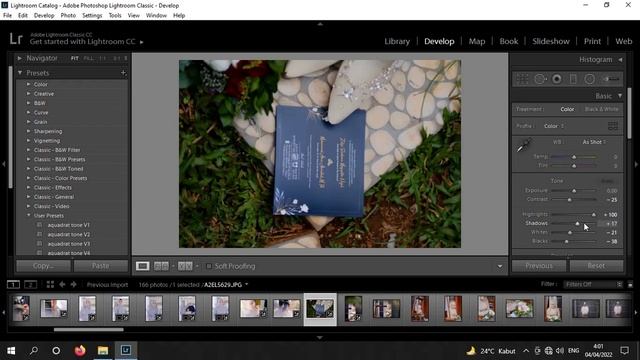This screenshot has height=360, width=640.
Task: Switch to the Print module
Action: tap(592, 41)
